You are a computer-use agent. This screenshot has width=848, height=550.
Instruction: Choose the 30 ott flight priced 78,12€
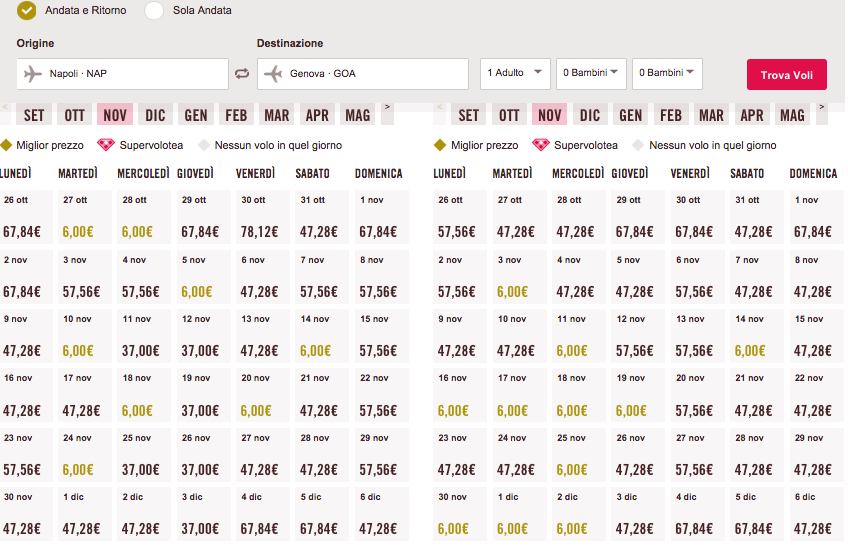[263, 218]
